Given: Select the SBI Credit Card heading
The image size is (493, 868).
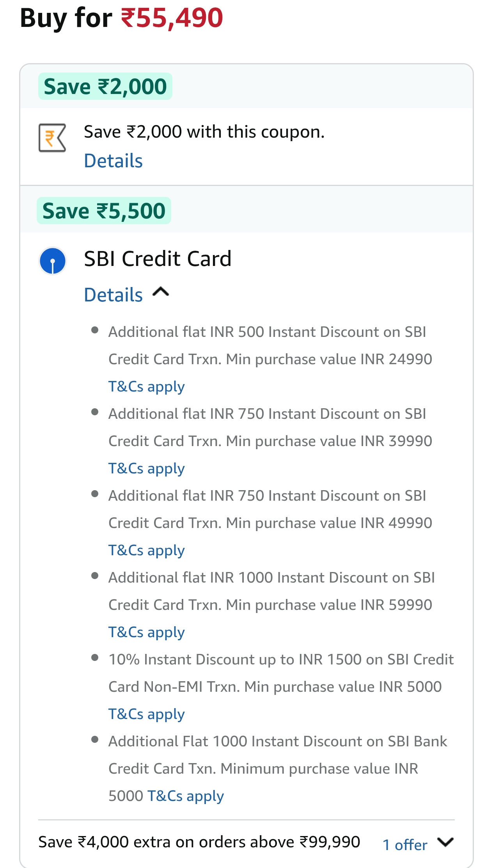Looking at the screenshot, I should (x=158, y=259).
